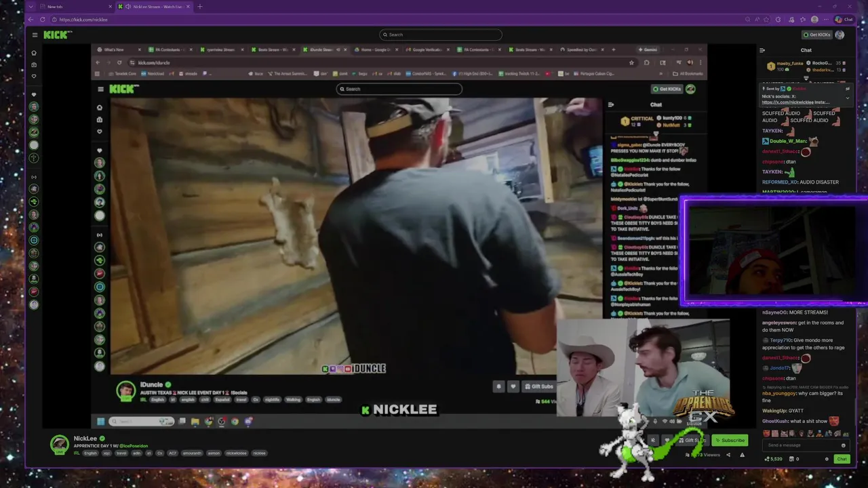Click the browser back arrow

pos(31,20)
